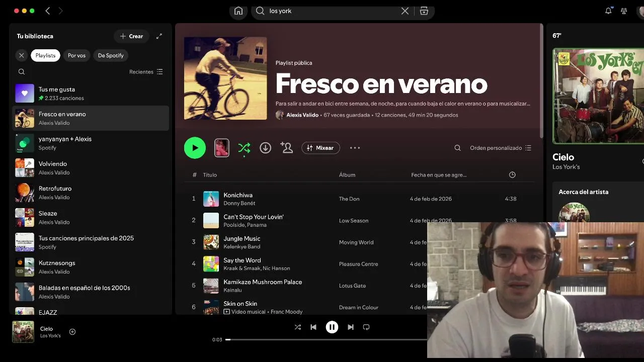Skip to previous track
Viewport: 644px width, 362px height.
(x=313, y=327)
